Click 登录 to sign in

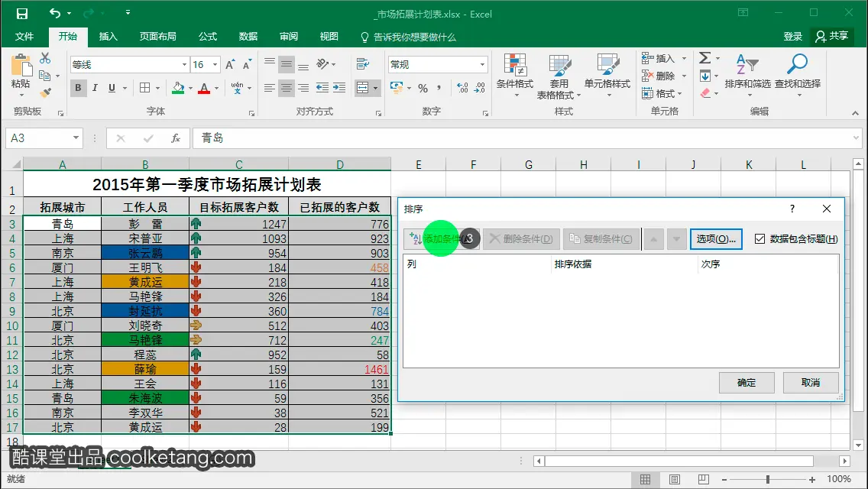point(792,37)
